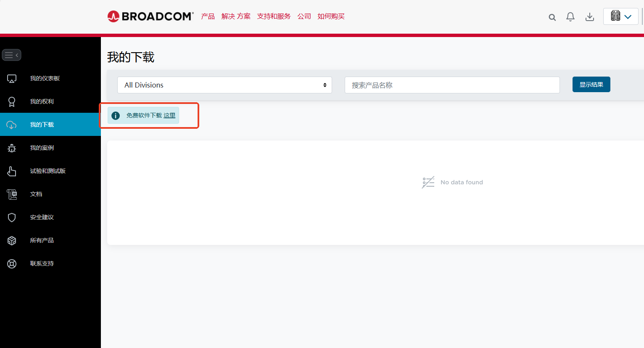Open the 解决方案 top menu
The image size is (644, 348).
(236, 16)
